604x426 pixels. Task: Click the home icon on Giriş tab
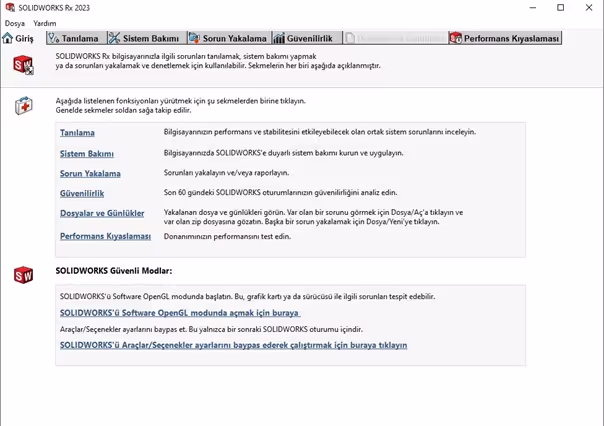pos(8,38)
